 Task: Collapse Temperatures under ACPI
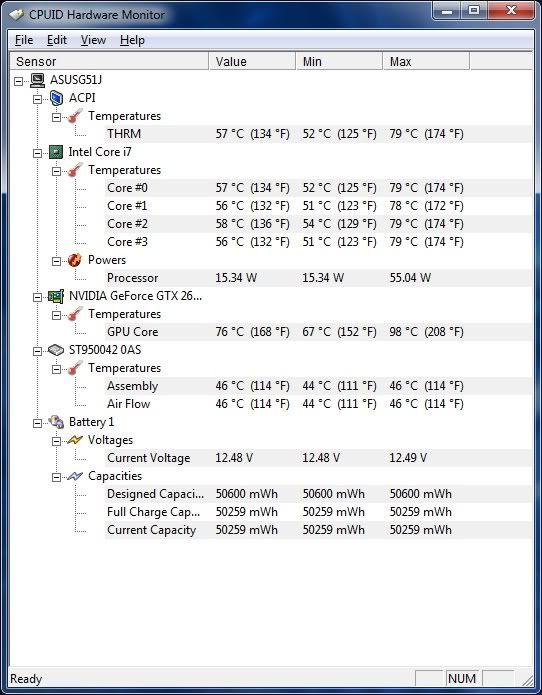[x=56, y=117]
